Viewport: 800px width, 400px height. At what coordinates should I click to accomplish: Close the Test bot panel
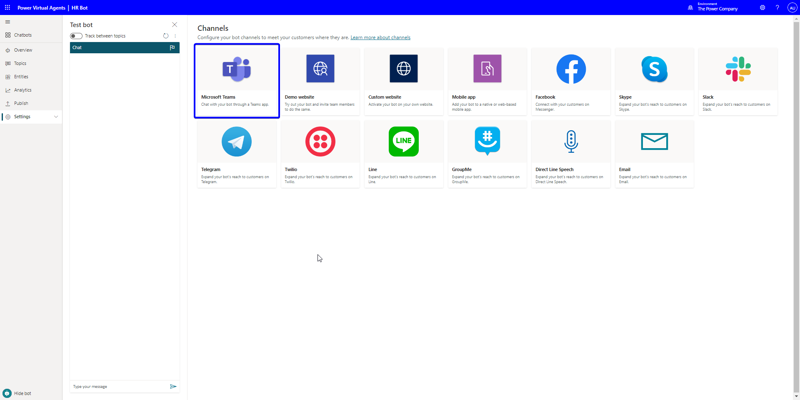click(x=174, y=24)
